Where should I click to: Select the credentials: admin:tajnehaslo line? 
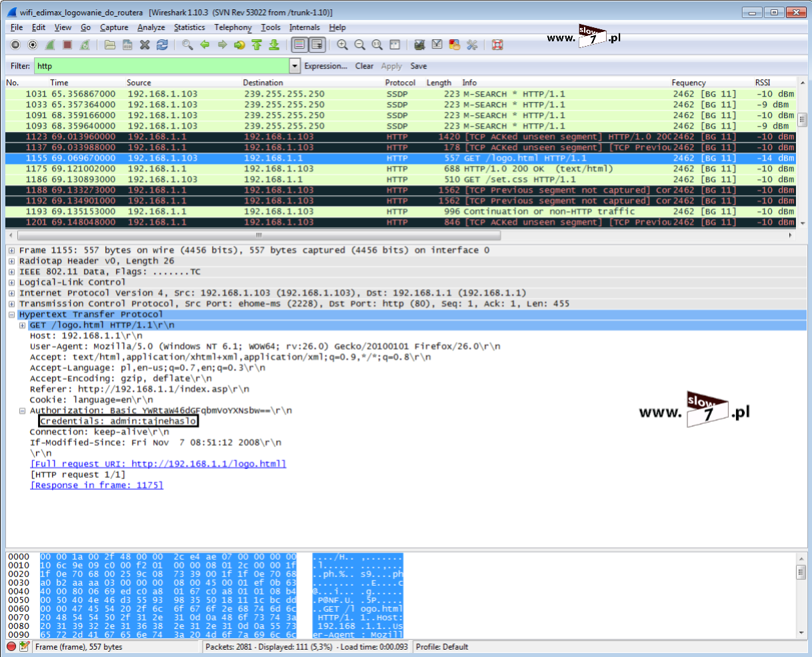coord(119,421)
